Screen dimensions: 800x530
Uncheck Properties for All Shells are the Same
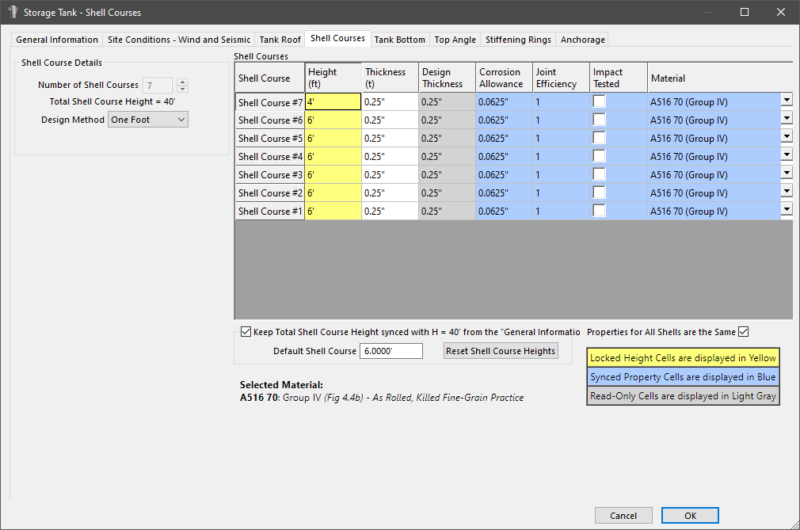coord(743,332)
